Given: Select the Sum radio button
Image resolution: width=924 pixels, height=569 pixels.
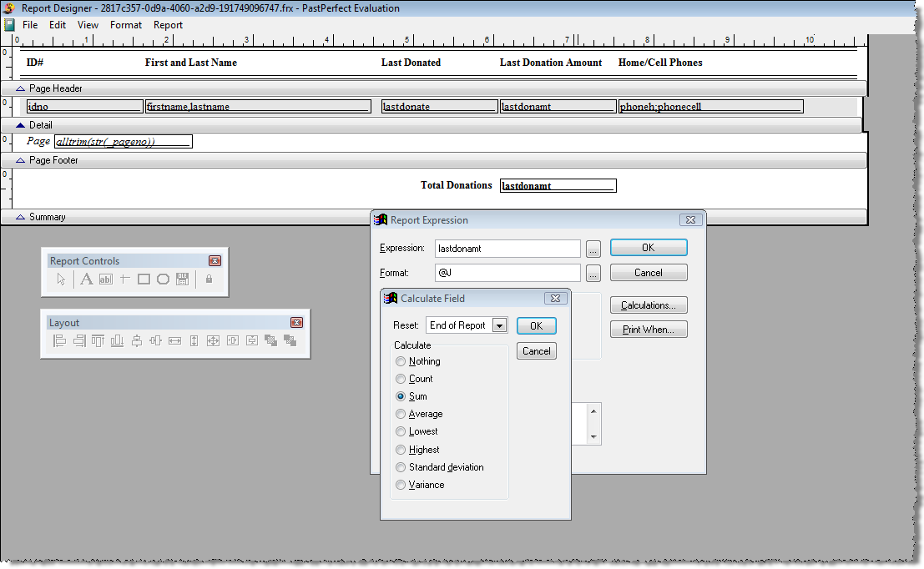Looking at the screenshot, I should point(401,396).
